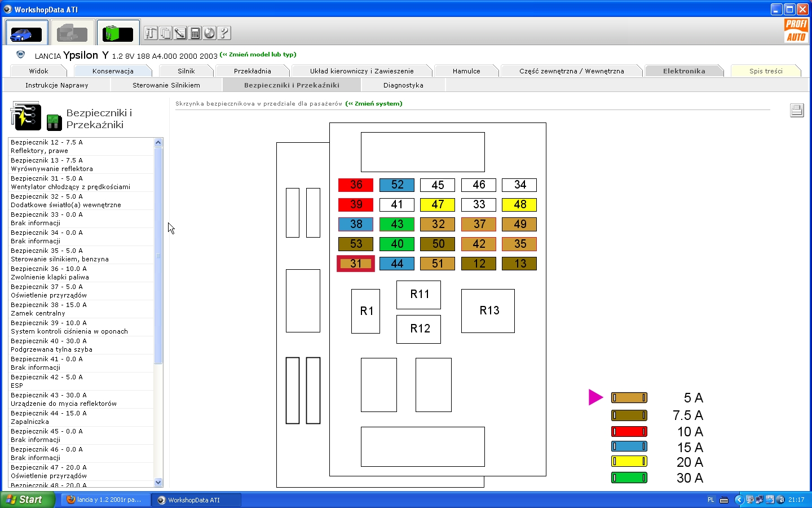Click the 5 A legend fuse swatch

(629, 398)
